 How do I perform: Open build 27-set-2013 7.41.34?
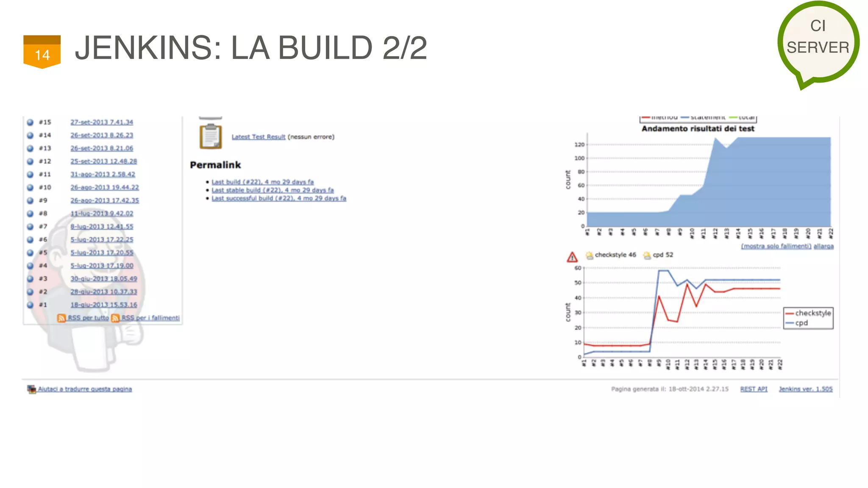(102, 122)
